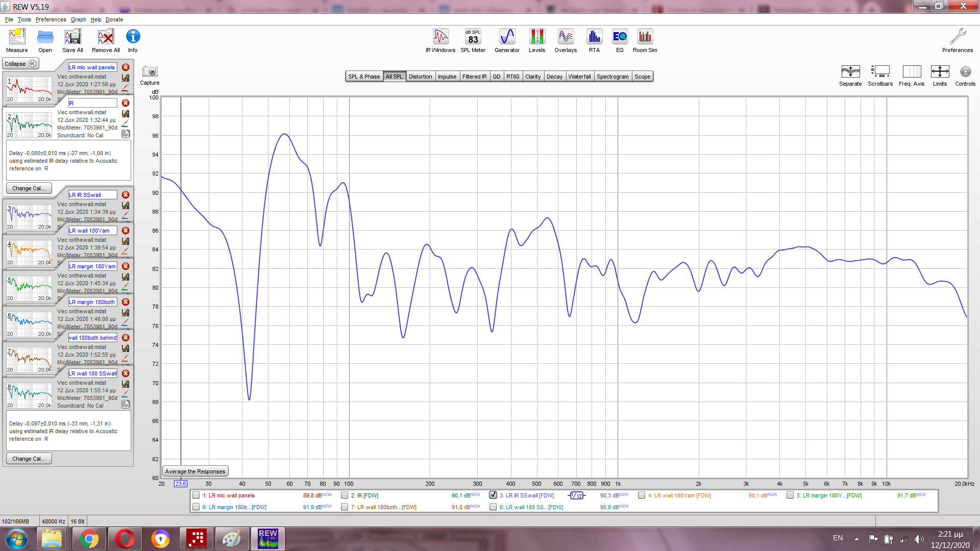Switch to the RT60 tab

[512, 77]
